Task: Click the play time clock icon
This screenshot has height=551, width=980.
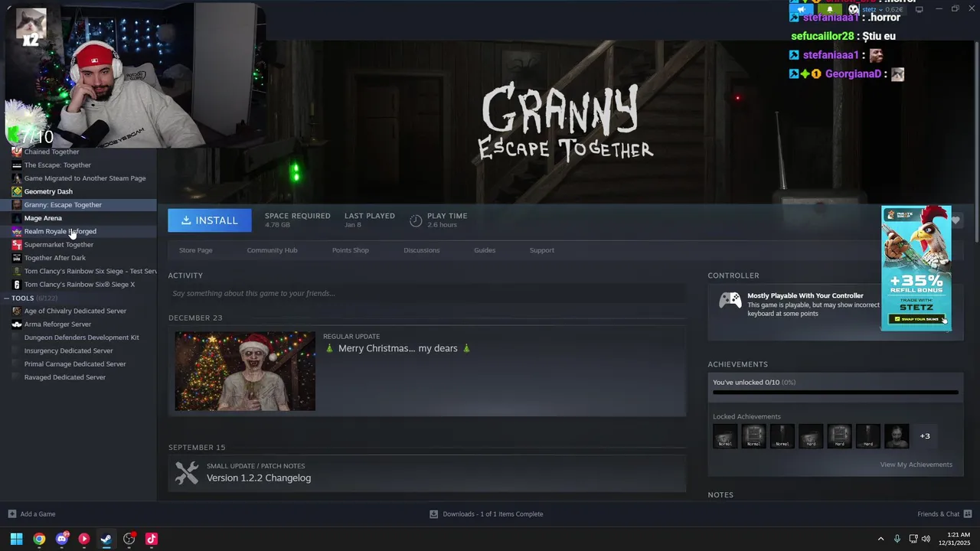Action: (x=416, y=220)
